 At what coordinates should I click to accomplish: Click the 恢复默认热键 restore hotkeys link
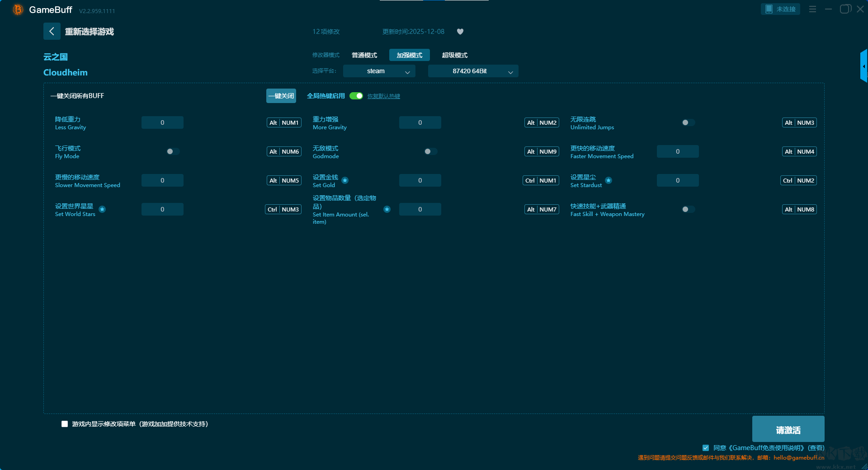383,96
